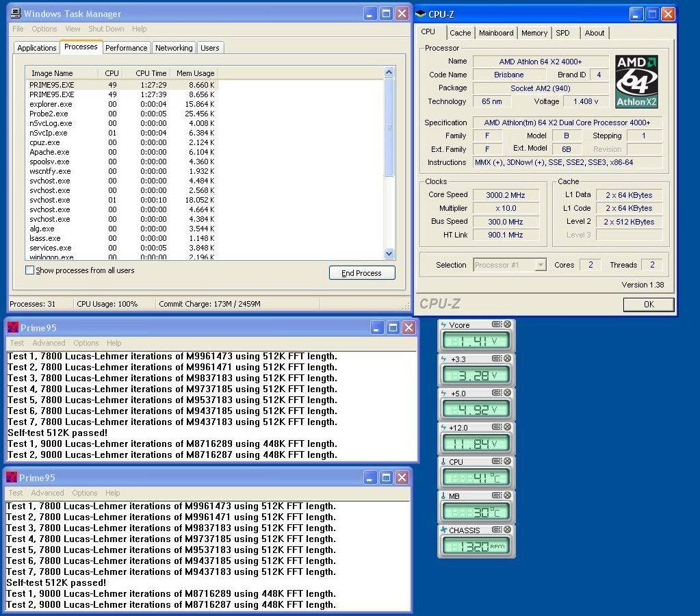The width and height of the screenshot is (700, 616).
Task: Enable Show processes from all users
Action: [29, 270]
